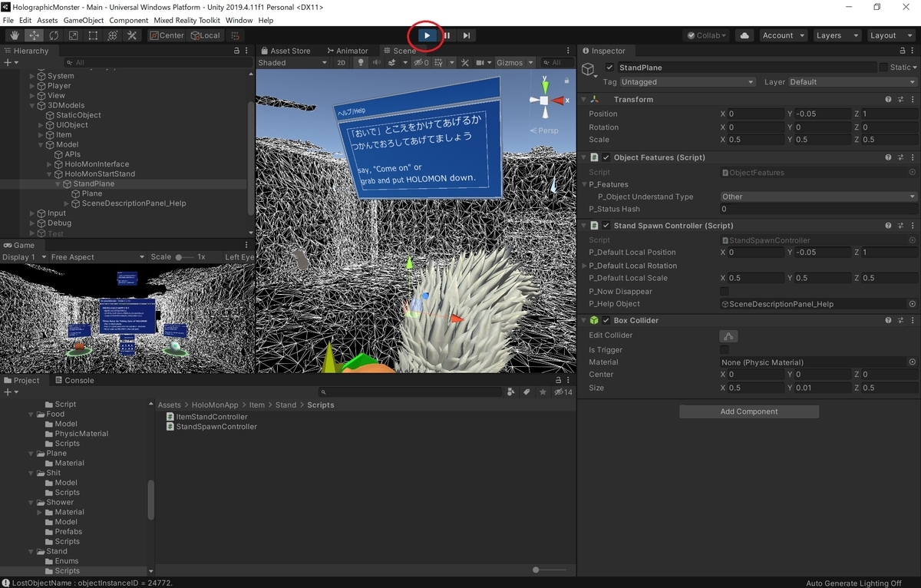Switch to the Console tab

tap(74, 380)
